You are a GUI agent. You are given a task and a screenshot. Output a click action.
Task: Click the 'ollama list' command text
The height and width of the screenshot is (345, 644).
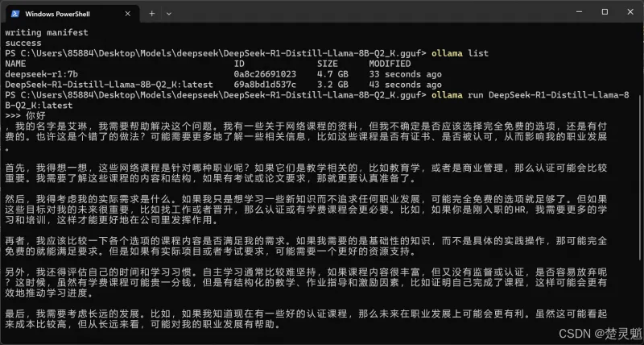pos(460,53)
